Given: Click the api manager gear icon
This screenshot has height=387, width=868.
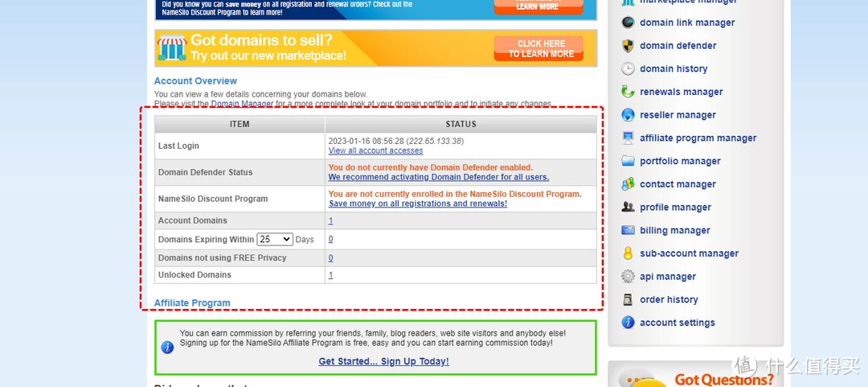Looking at the screenshot, I should [628, 277].
